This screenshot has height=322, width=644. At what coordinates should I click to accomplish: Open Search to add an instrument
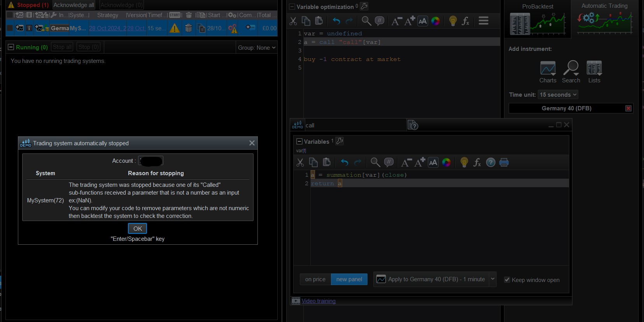[x=571, y=72]
